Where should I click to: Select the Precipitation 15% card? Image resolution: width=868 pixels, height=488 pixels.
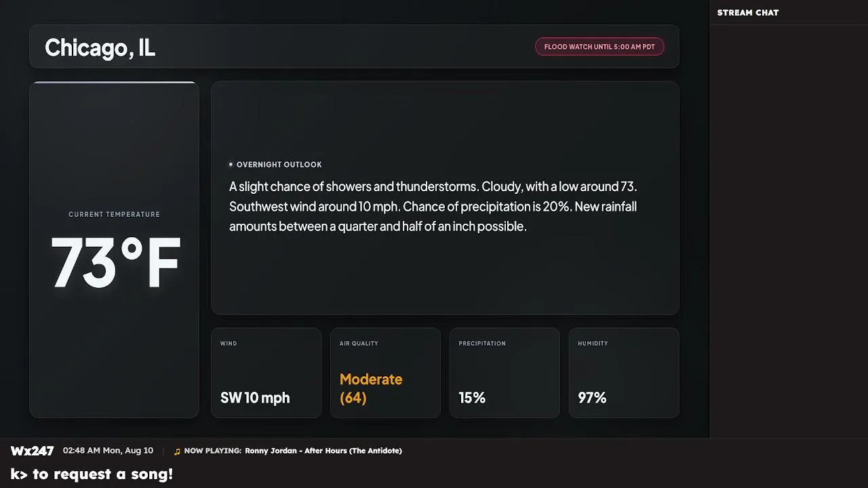505,373
